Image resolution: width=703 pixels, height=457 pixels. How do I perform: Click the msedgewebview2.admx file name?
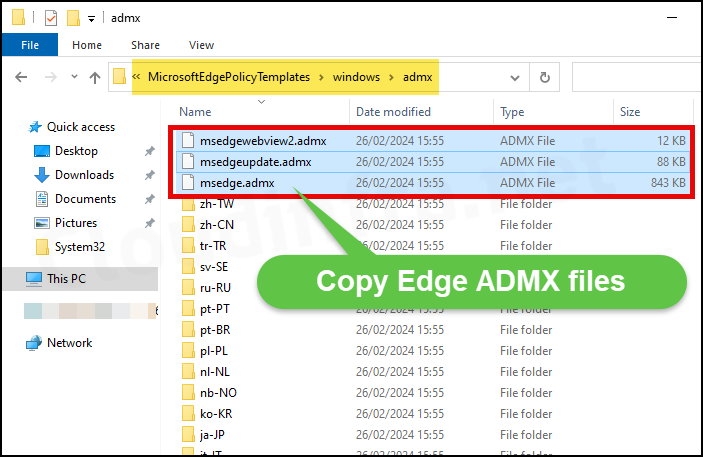(263, 141)
